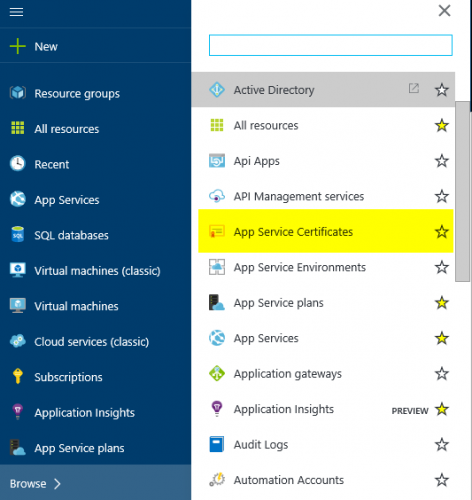Click the Automation Accounts gear icon
The image size is (472, 500).
point(217,480)
